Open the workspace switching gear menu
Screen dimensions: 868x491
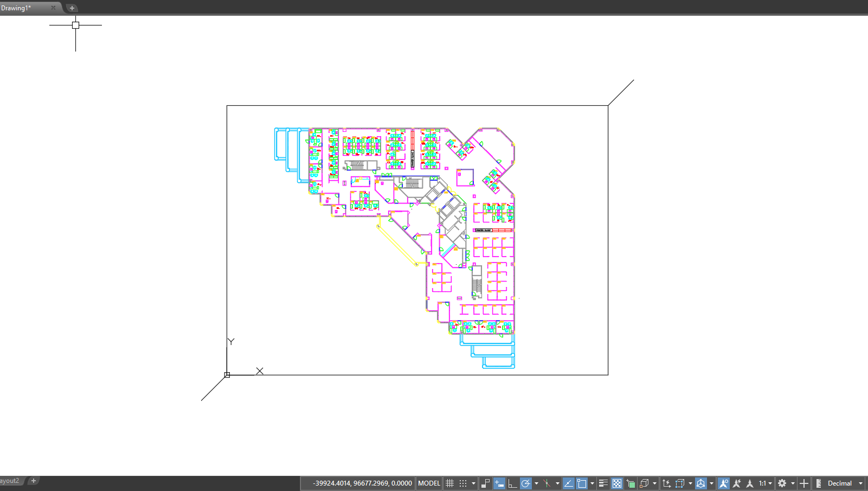[782, 483]
